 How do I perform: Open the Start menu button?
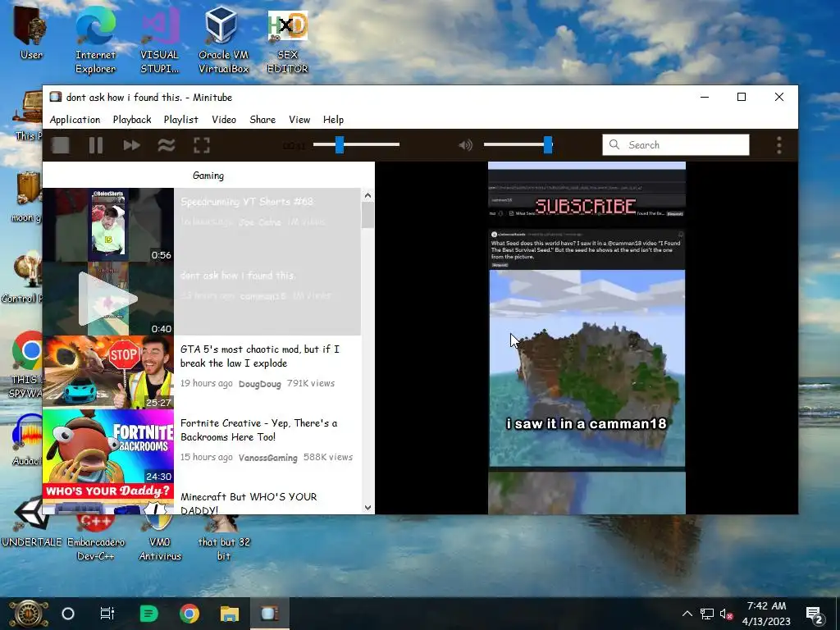coord(29,614)
